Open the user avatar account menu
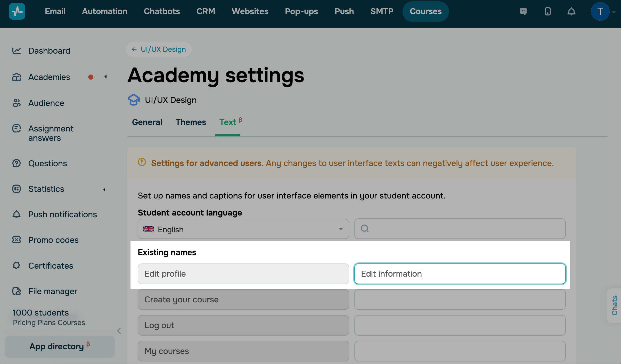 (x=600, y=11)
